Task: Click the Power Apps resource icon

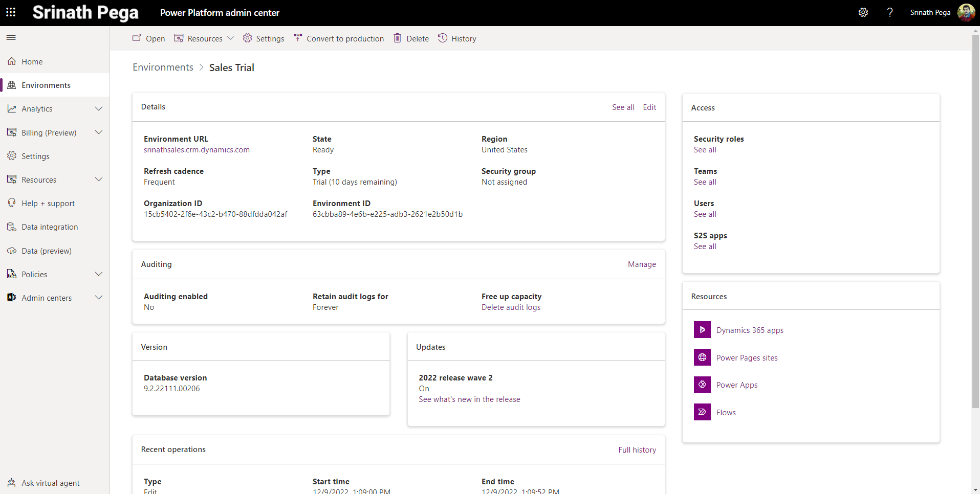Action: pyautogui.click(x=702, y=385)
